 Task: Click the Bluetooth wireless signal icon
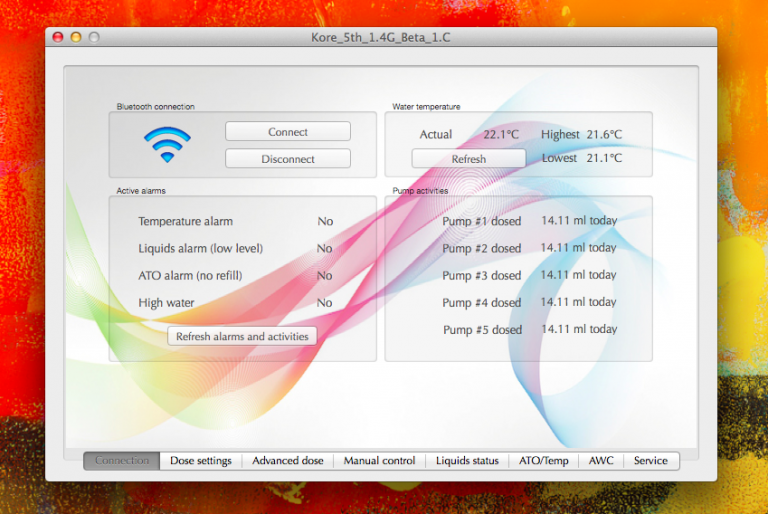point(166,145)
